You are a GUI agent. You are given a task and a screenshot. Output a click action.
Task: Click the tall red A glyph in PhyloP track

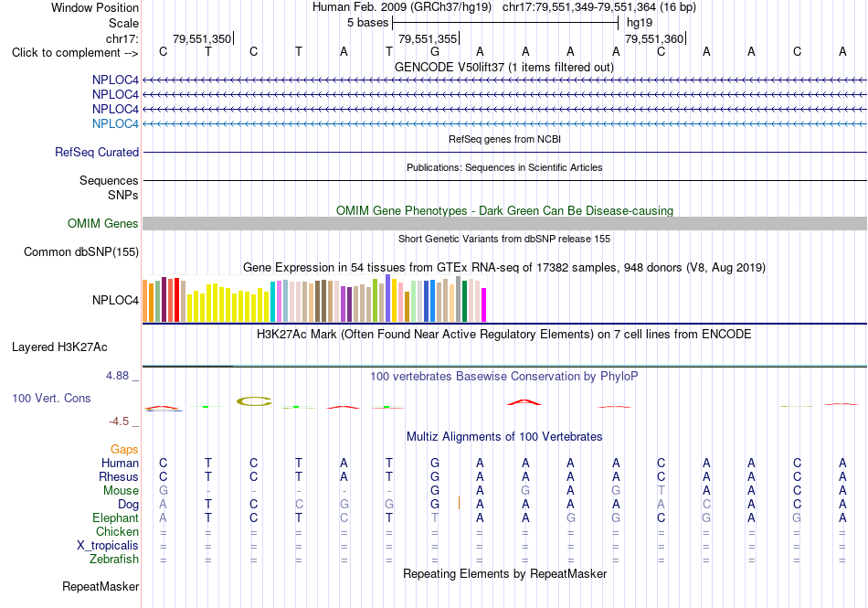coord(524,402)
